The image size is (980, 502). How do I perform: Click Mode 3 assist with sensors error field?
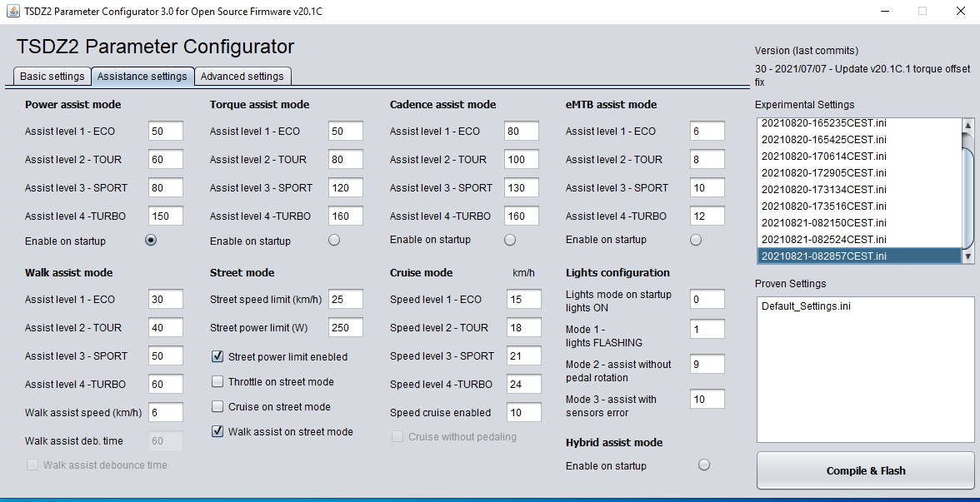(707, 399)
